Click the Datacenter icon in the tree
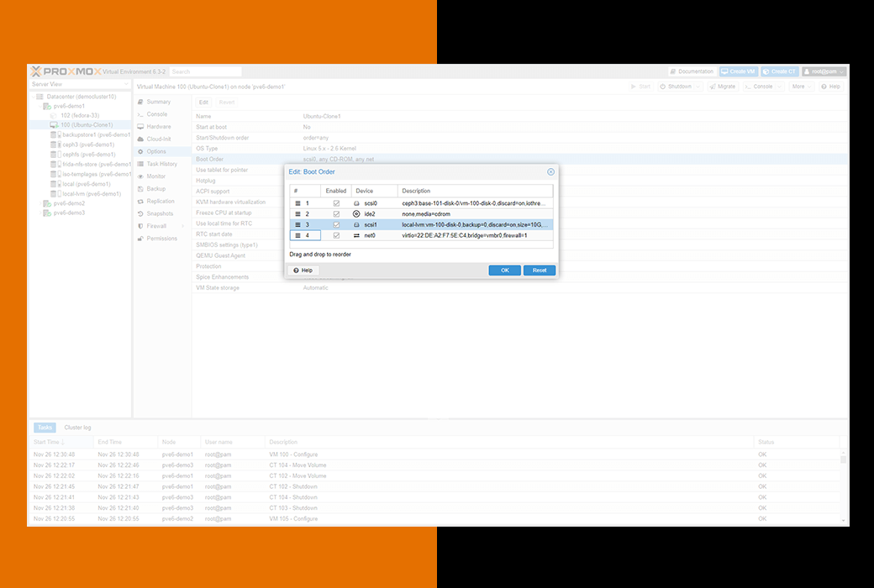 pyautogui.click(x=40, y=97)
